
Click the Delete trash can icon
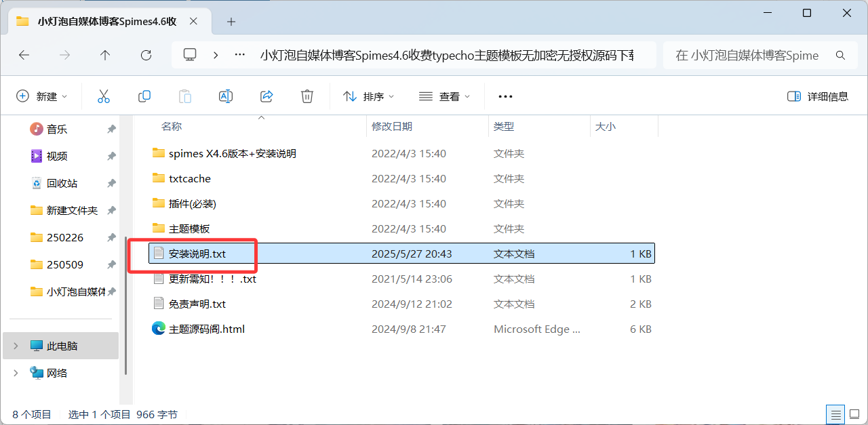tap(307, 96)
